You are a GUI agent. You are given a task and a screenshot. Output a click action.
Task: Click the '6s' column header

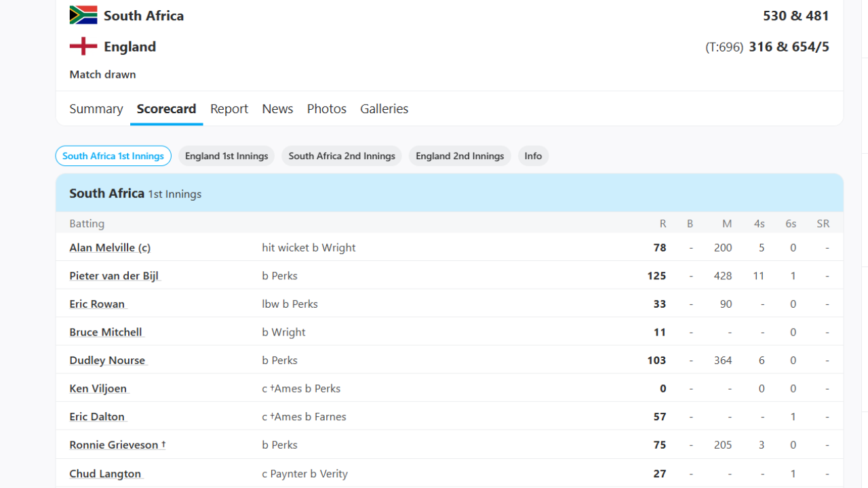(x=791, y=224)
